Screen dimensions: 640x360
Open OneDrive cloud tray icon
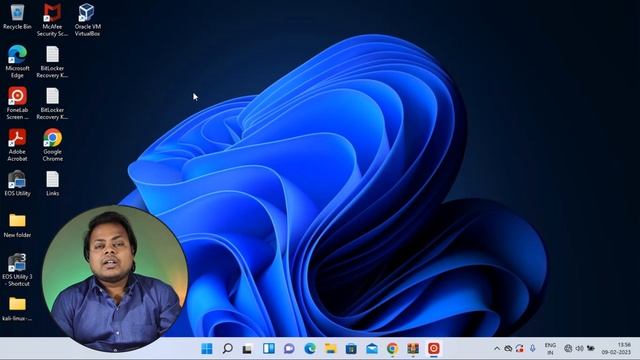(508, 349)
